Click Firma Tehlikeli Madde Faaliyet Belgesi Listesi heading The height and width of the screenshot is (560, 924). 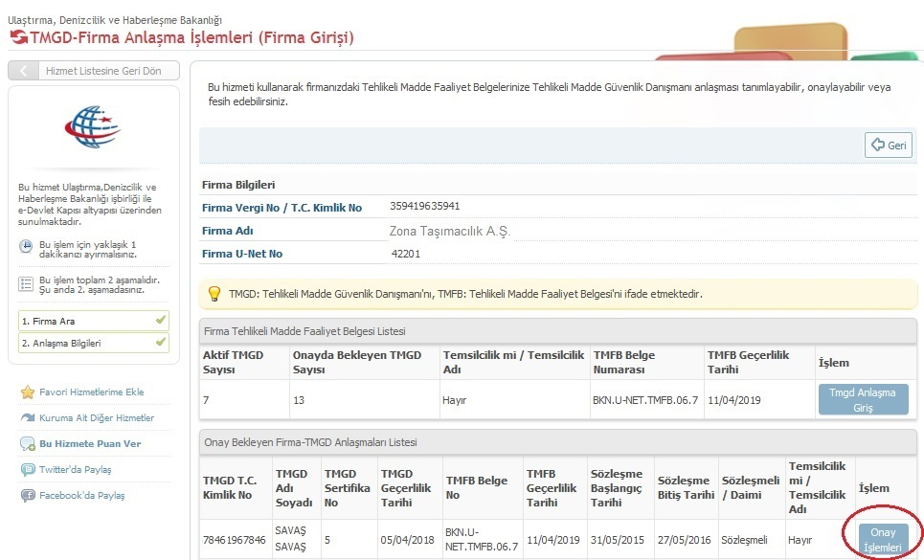click(x=304, y=331)
